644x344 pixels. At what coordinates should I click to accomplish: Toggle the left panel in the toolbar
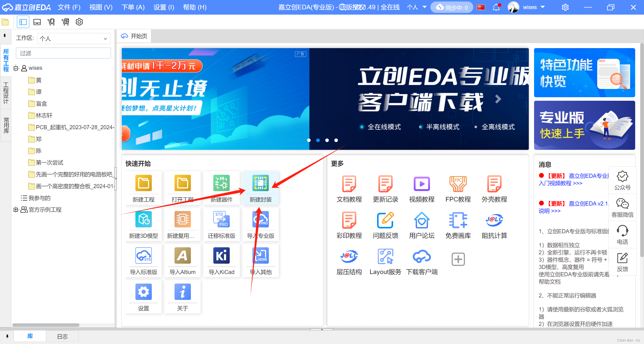click(x=23, y=22)
